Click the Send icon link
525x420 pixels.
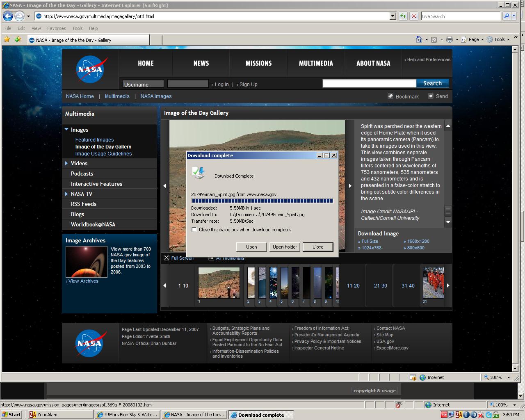pos(431,96)
